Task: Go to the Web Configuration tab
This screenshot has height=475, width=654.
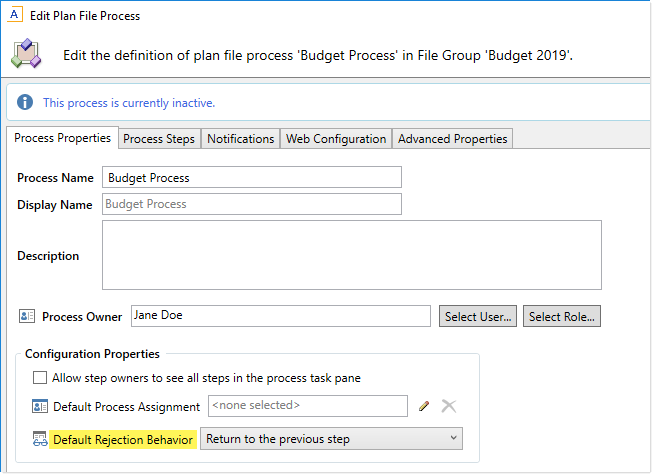Action: (336, 139)
